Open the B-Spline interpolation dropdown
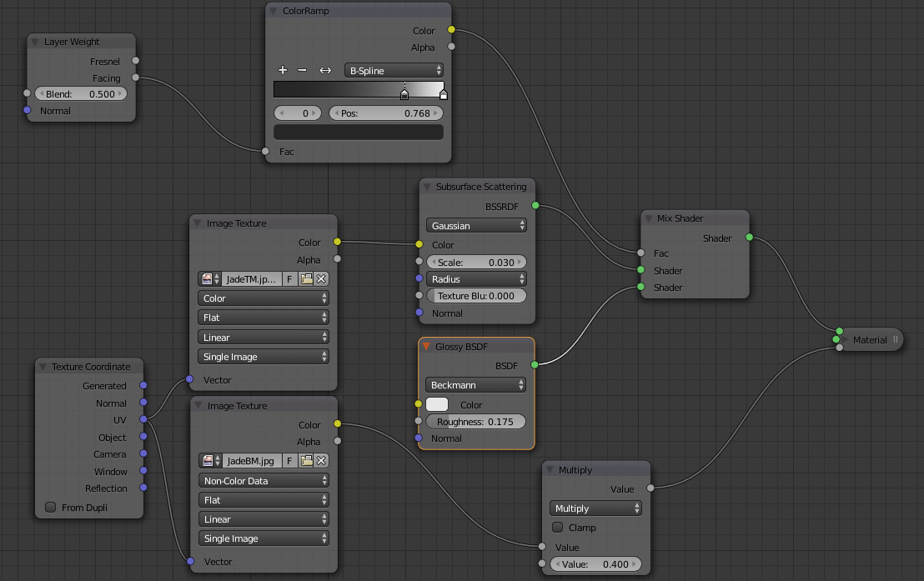Image resolution: width=924 pixels, height=581 pixels. coord(394,71)
